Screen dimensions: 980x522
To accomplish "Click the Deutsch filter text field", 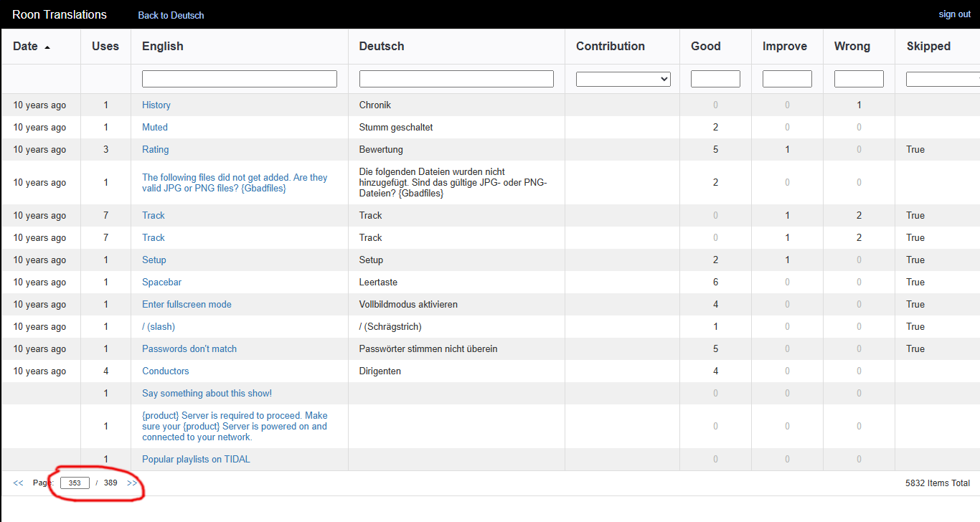I will pos(456,79).
